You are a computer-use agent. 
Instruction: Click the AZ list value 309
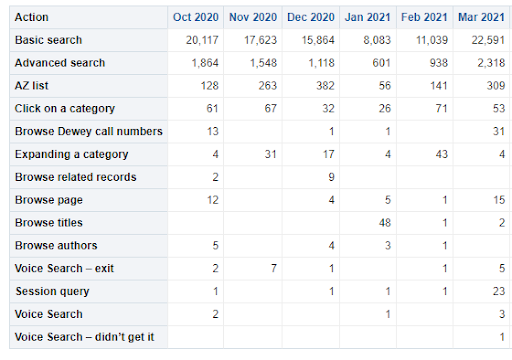(496, 86)
